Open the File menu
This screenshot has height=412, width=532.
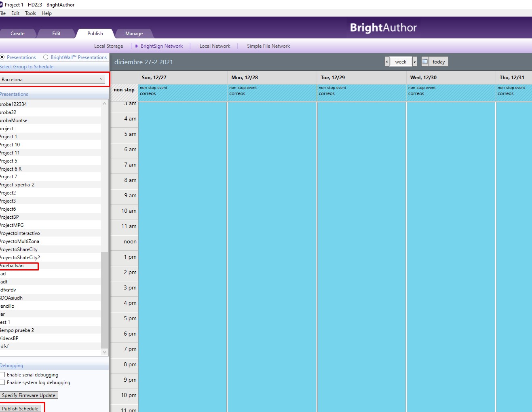tap(3, 13)
